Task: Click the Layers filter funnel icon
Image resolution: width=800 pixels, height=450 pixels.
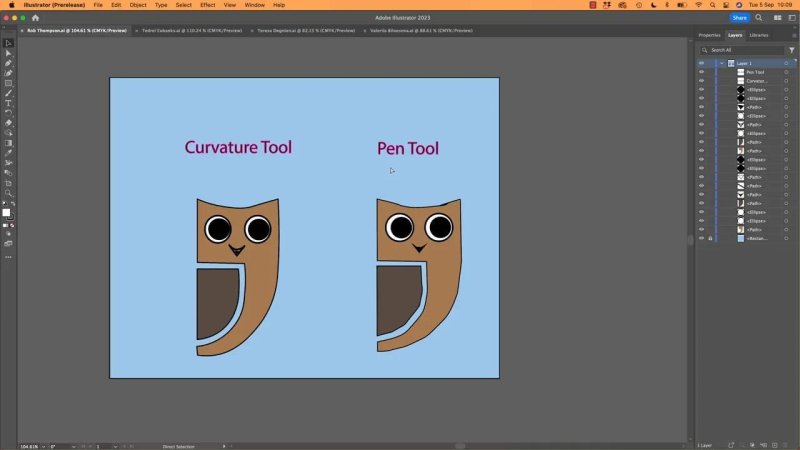Action: tap(791, 50)
